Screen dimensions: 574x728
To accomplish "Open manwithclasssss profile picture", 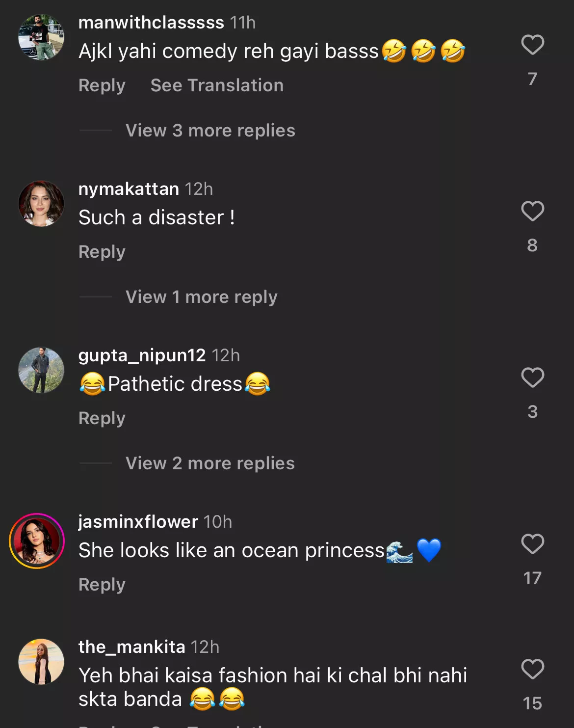I will (41, 37).
